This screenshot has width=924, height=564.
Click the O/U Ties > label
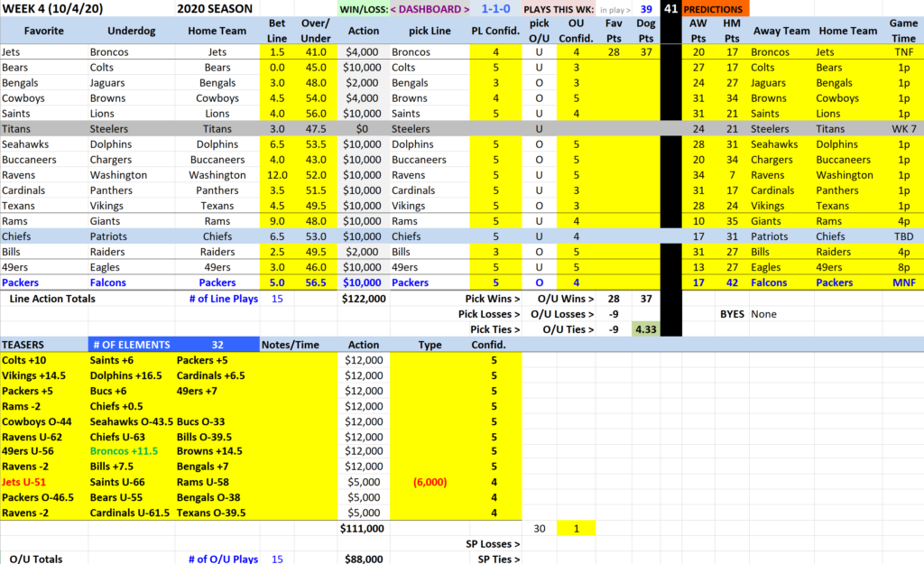click(x=568, y=329)
